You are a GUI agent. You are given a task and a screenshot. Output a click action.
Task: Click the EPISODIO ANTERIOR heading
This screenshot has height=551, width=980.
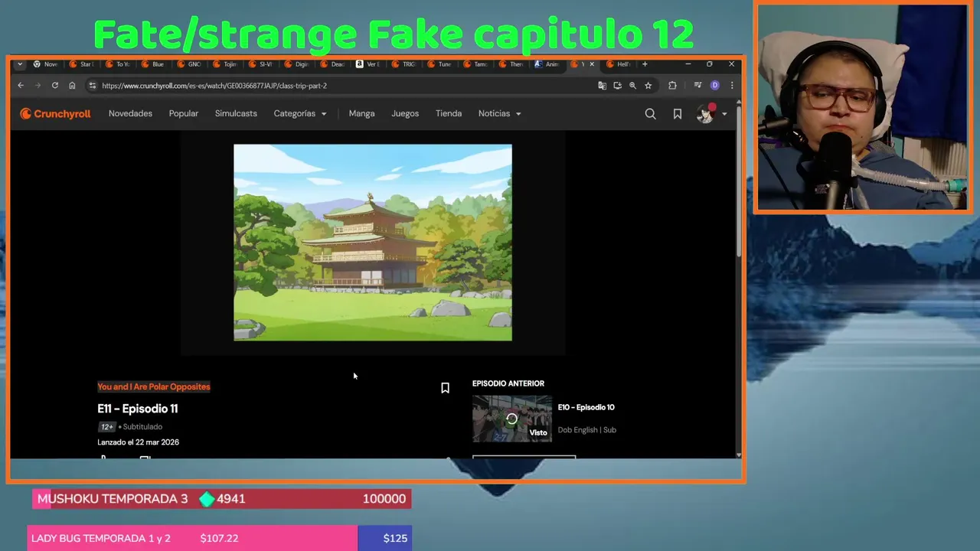click(x=508, y=383)
